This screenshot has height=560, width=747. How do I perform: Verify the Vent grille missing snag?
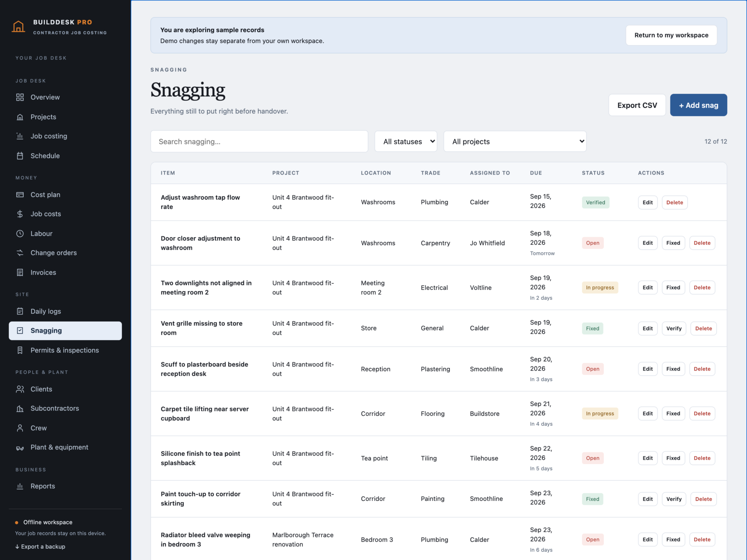pyautogui.click(x=674, y=329)
